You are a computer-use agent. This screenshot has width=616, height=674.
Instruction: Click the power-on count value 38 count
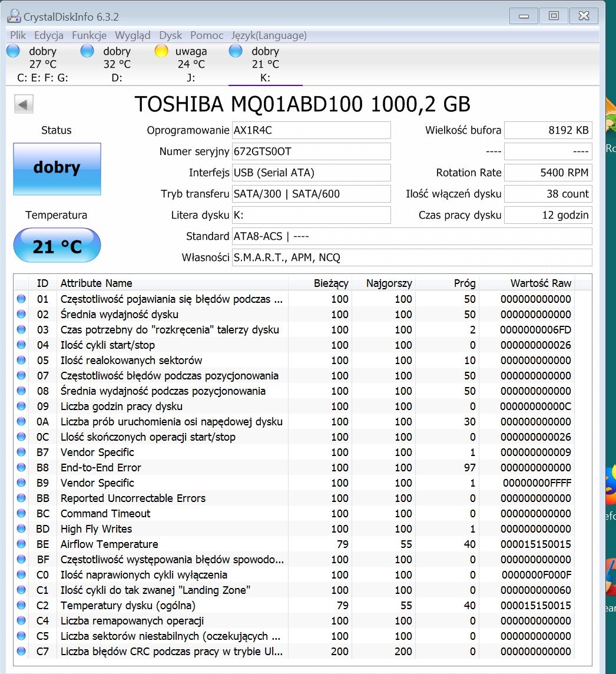pyautogui.click(x=548, y=194)
